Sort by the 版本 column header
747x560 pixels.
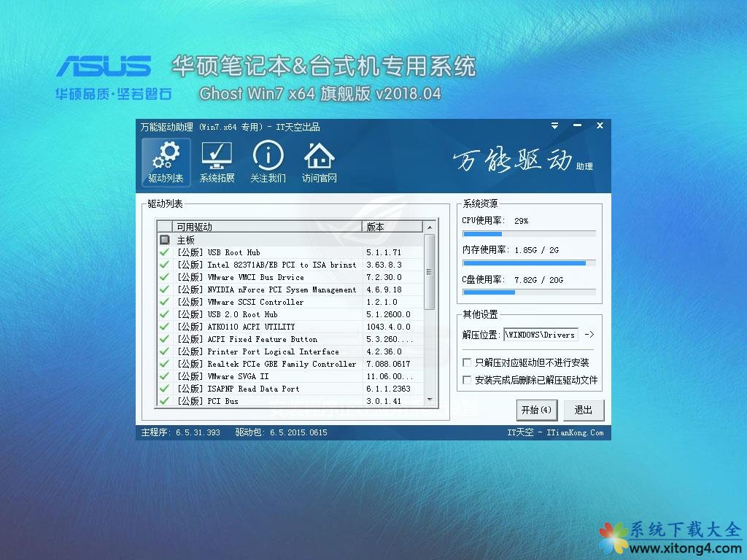pos(392,227)
